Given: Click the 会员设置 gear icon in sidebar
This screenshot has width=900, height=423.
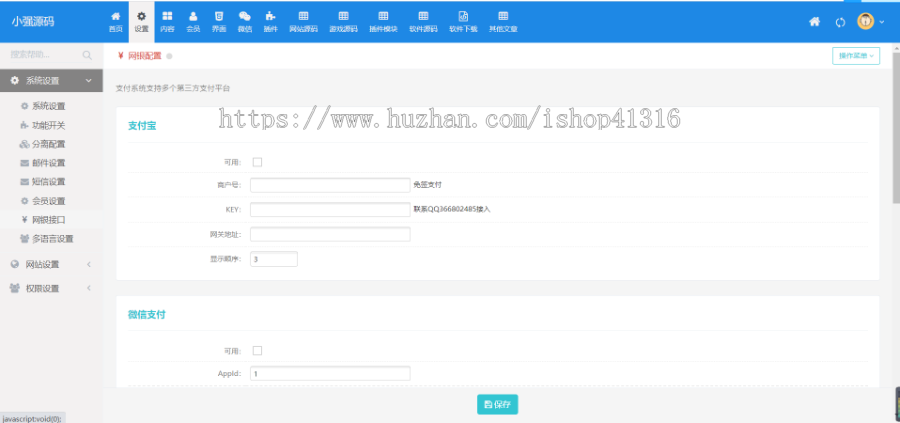Looking at the screenshot, I should pos(24,201).
